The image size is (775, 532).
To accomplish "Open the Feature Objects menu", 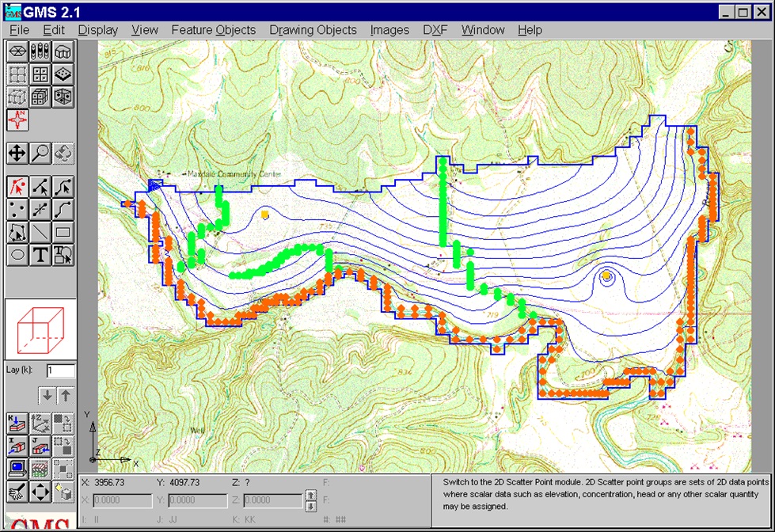I will coord(214,30).
